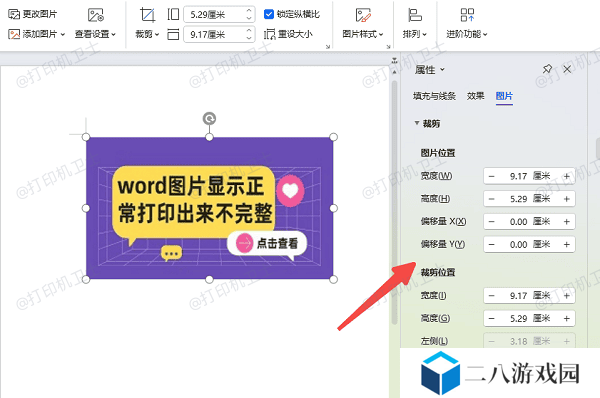This screenshot has height=398, width=600.
Task: Increase the ribbon height value with the up arrow
Action: click(x=249, y=11)
